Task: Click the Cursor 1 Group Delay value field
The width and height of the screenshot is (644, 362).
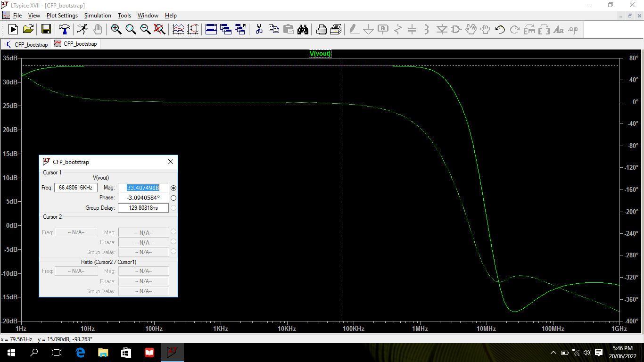Action: [143, 208]
